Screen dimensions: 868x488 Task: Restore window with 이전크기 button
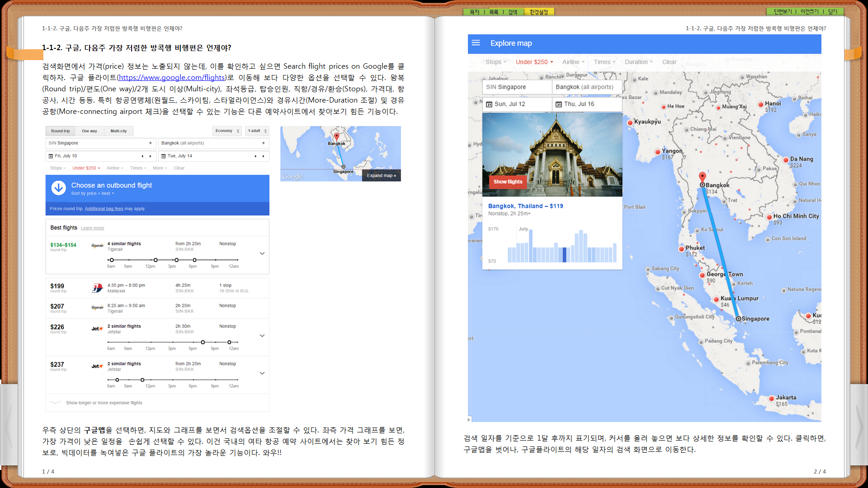pyautogui.click(x=810, y=12)
